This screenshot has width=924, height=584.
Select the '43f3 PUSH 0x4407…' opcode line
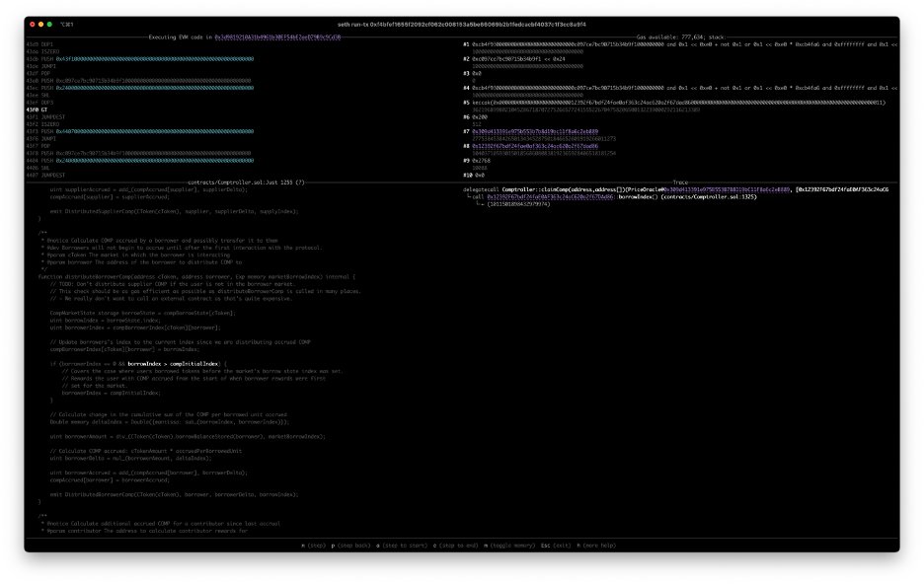tap(139, 132)
